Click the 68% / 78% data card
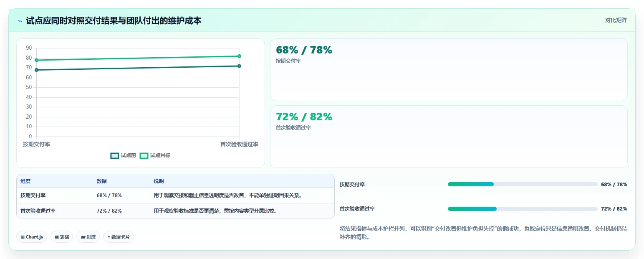 pyautogui.click(x=449, y=70)
